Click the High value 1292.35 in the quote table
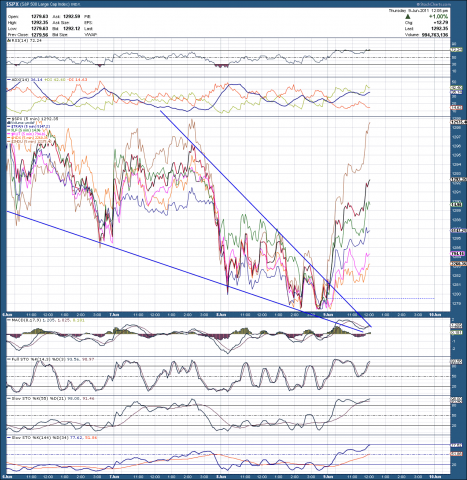 (39, 22)
